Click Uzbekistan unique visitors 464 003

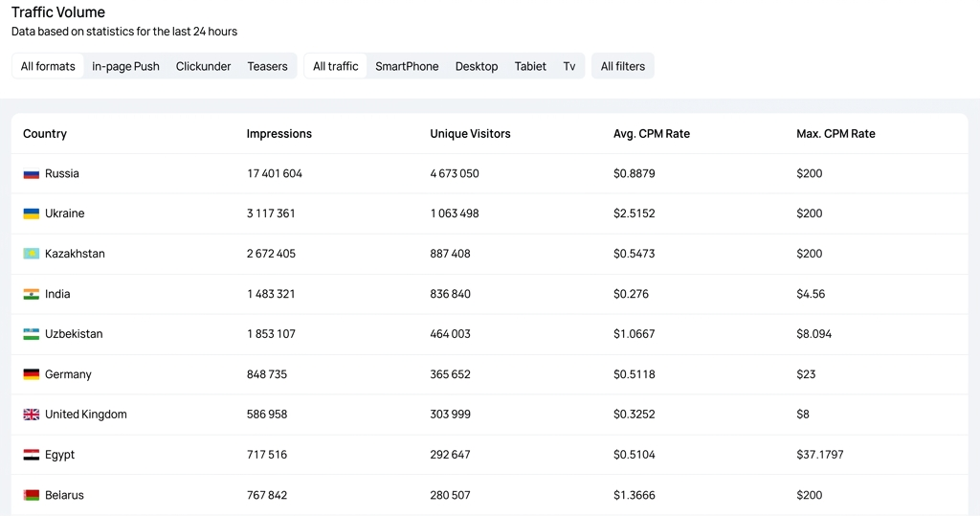(x=450, y=334)
